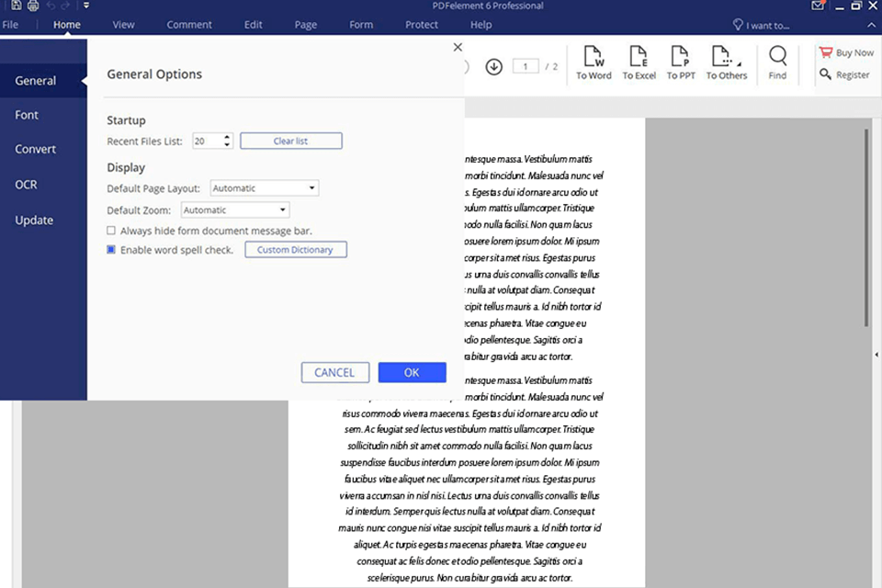Viewport: 882px width, 588px height.
Task: Convert the document with To PPT
Action: (x=680, y=63)
